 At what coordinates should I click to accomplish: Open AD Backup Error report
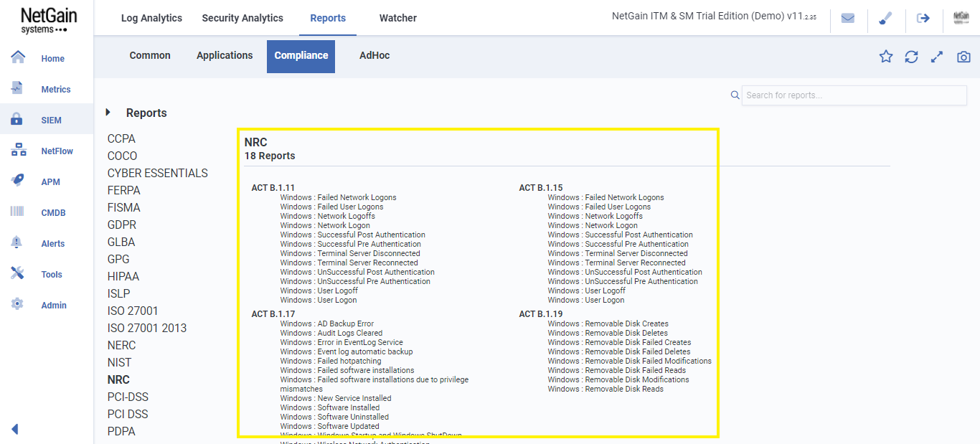point(326,323)
